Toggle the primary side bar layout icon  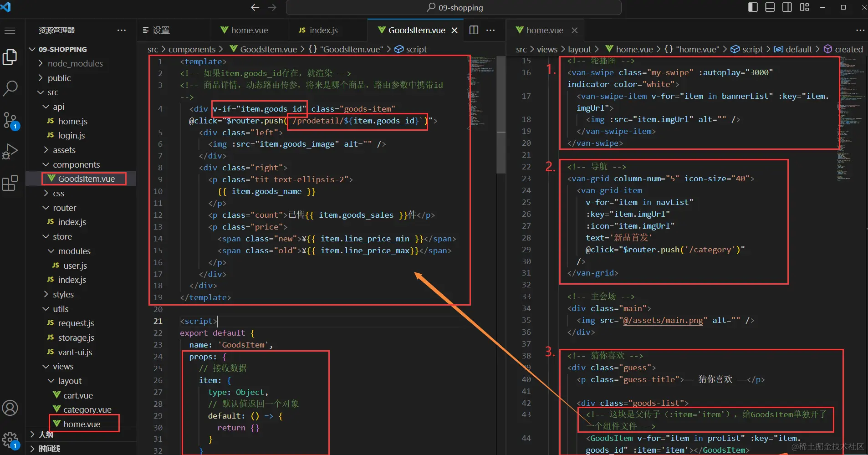coord(753,7)
